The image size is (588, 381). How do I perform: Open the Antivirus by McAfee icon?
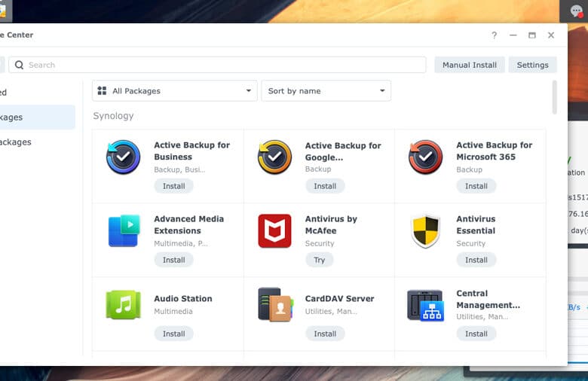pyautogui.click(x=274, y=230)
